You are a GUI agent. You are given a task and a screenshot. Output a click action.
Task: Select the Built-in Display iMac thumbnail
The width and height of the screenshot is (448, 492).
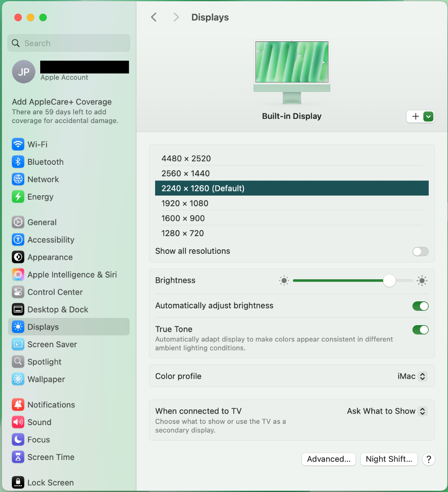point(292,72)
